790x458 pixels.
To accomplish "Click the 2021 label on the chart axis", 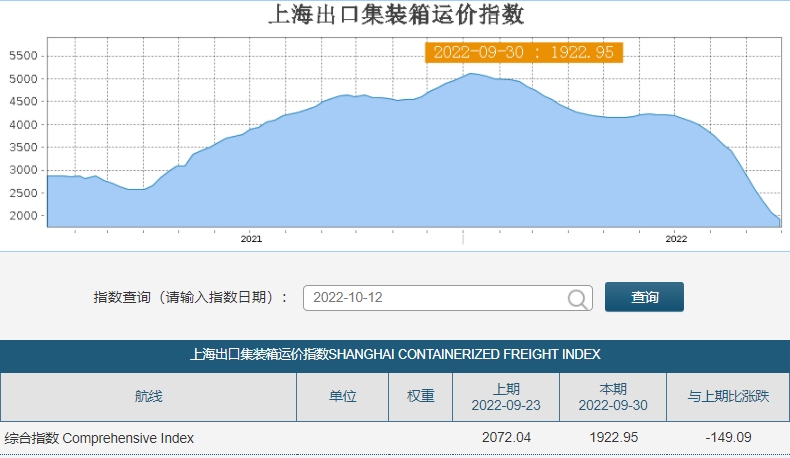I will pyautogui.click(x=251, y=239).
